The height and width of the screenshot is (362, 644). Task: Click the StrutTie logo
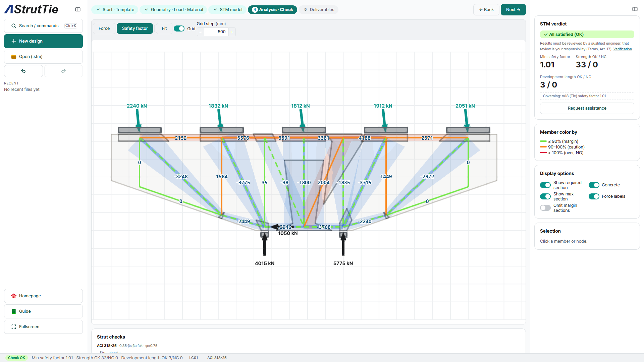coord(31,9)
